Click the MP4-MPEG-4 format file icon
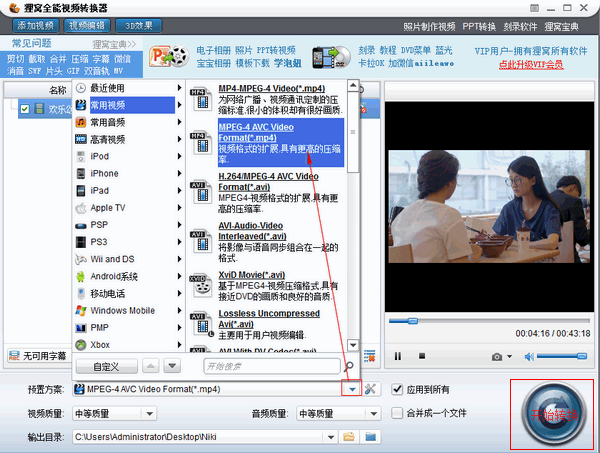The height and width of the screenshot is (453, 600). coord(201,99)
